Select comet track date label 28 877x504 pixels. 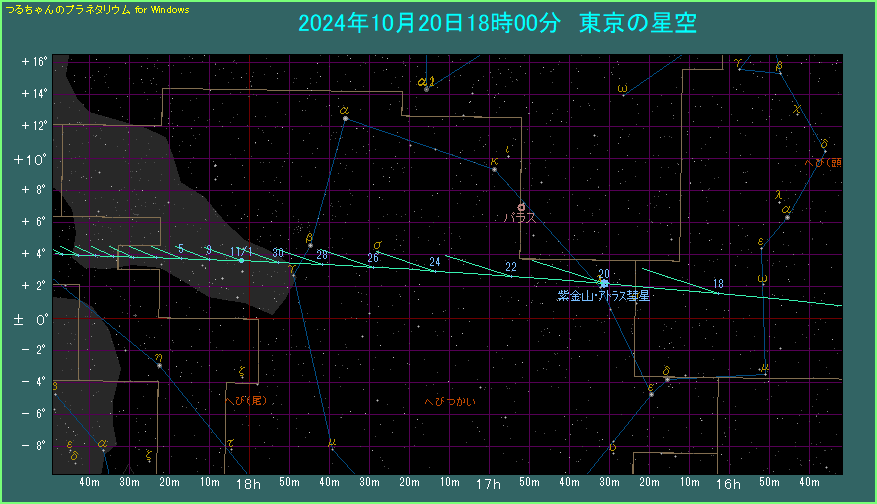click(322, 255)
